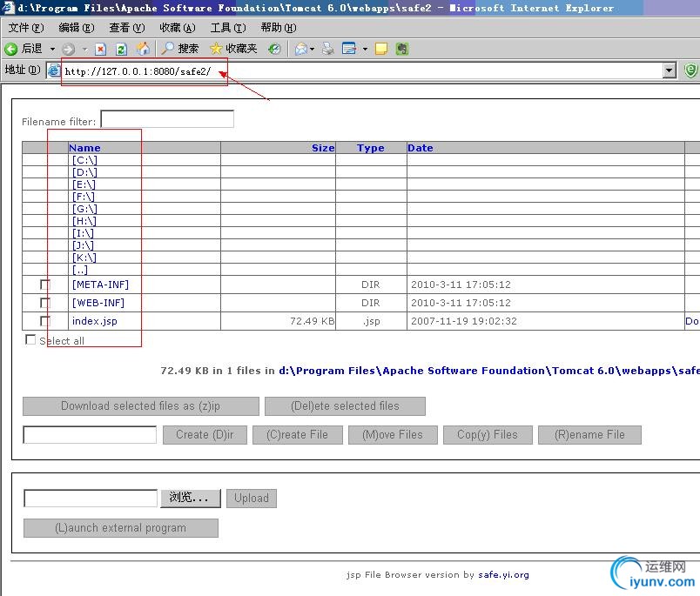Image resolution: width=700 pixels, height=596 pixels.
Task: Open the [D:\] drive link
Action: click(84, 172)
